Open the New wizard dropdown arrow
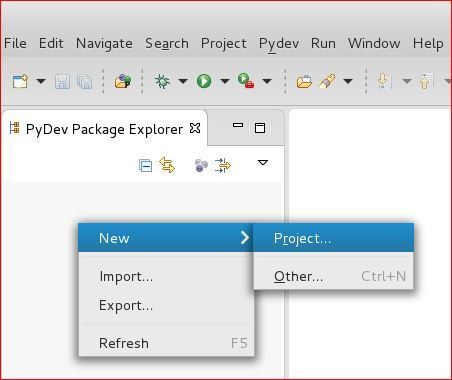The image size is (452, 380). point(41,81)
